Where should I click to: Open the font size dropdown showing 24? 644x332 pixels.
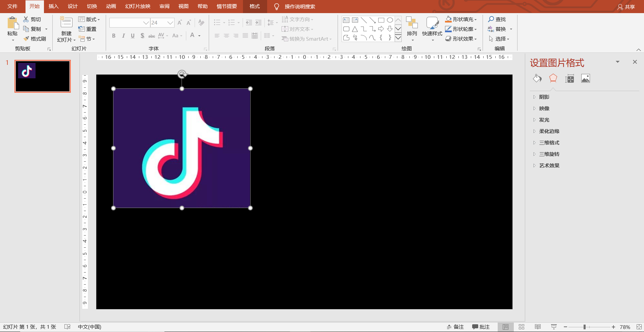pos(170,23)
